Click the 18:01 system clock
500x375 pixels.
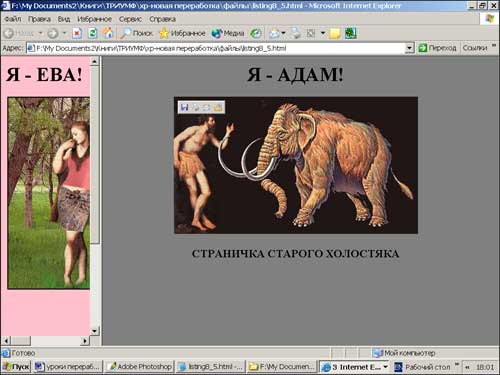(x=485, y=367)
